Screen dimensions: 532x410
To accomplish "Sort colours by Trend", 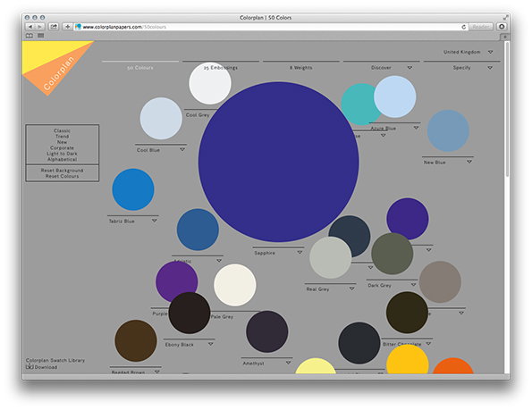I will (62, 136).
